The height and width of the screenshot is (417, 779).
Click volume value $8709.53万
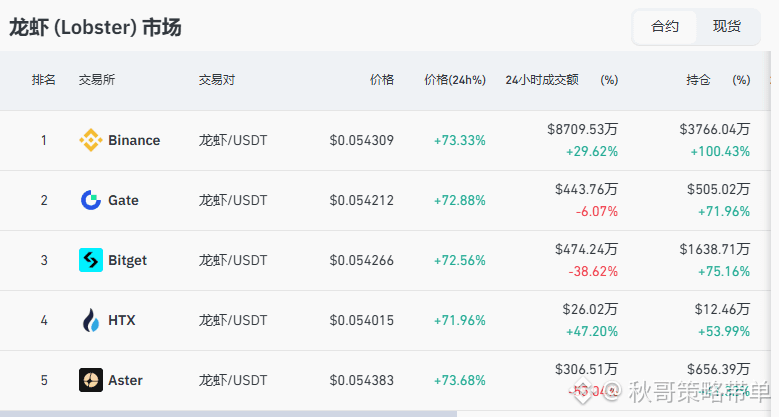click(582, 129)
